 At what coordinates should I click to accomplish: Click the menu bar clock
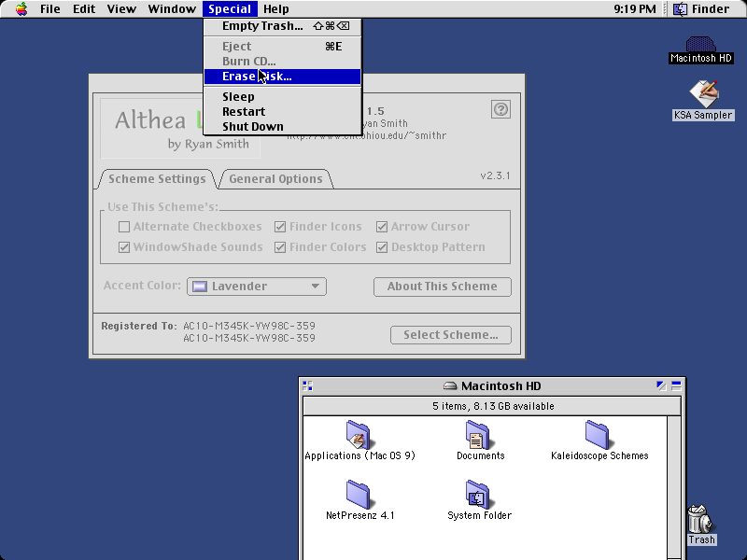(x=635, y=9)
